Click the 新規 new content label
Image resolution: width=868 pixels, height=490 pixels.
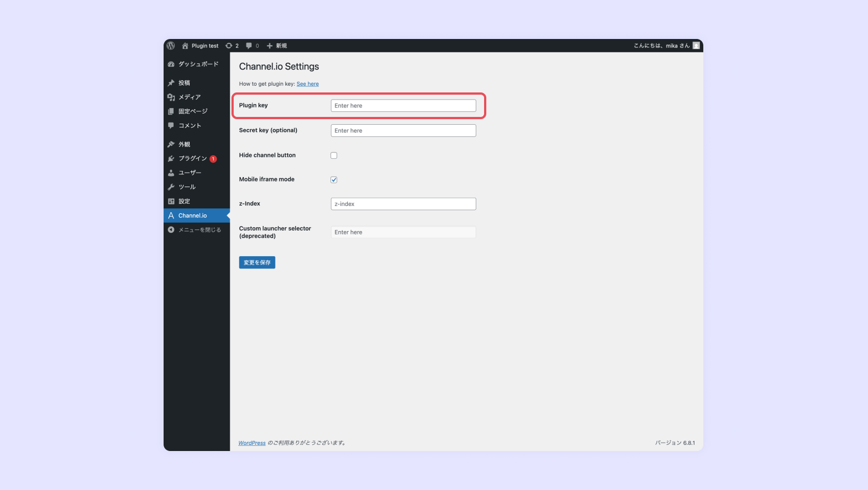(282, 46)
